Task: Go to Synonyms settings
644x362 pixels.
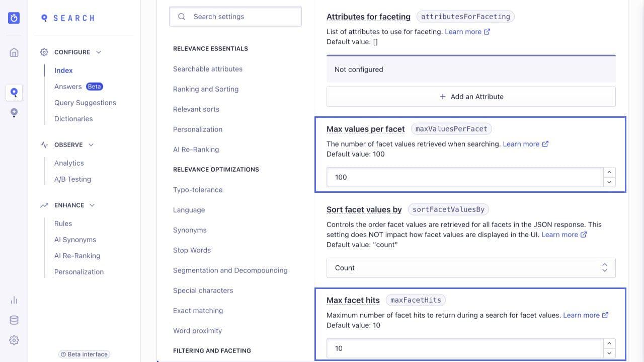Action: coord(190,230)
